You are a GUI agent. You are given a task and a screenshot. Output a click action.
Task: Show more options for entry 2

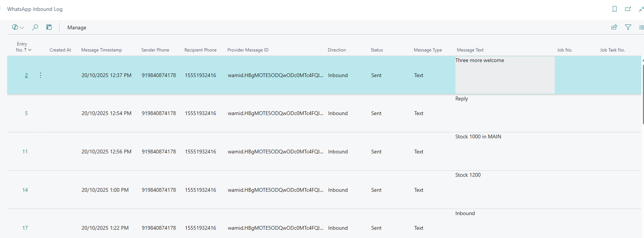pyautogui.click(x=41, y=75)
